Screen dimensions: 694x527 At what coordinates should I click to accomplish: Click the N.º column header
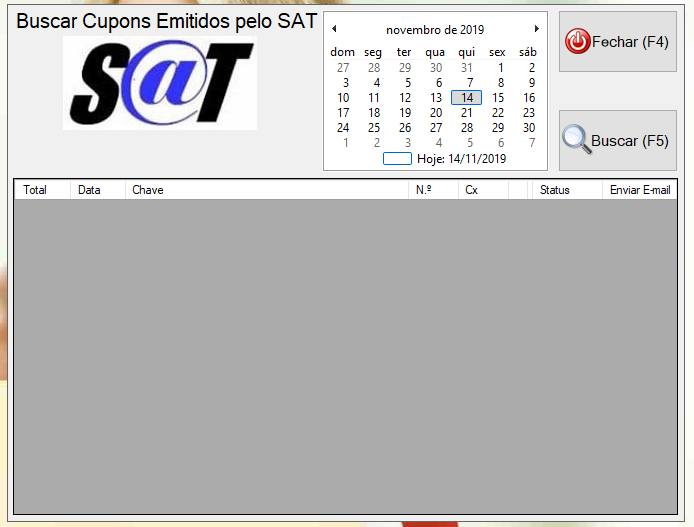tap(422, 190)
